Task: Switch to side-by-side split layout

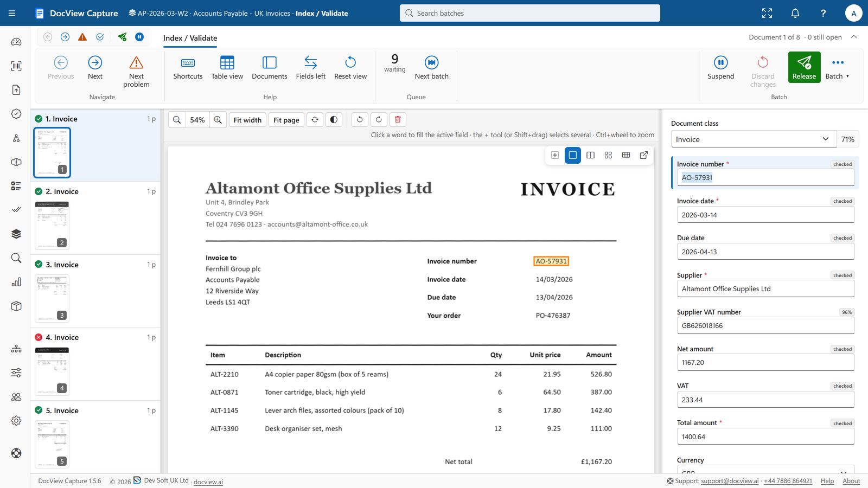Action: pyautogui.click(x=591, y=155)
